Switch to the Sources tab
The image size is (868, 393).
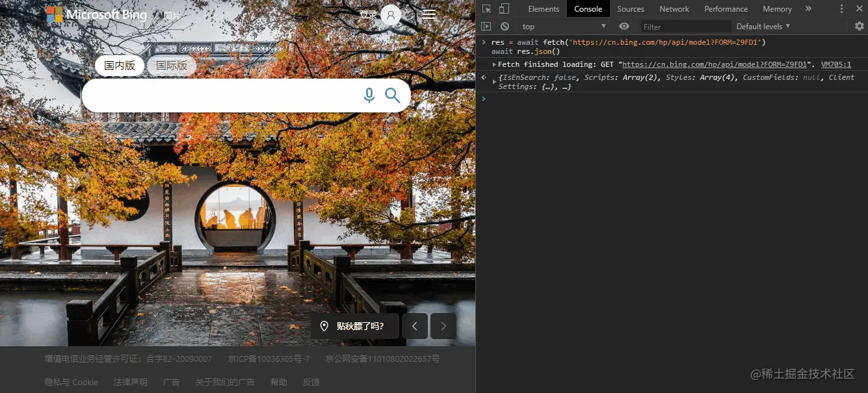coord(631,9)
